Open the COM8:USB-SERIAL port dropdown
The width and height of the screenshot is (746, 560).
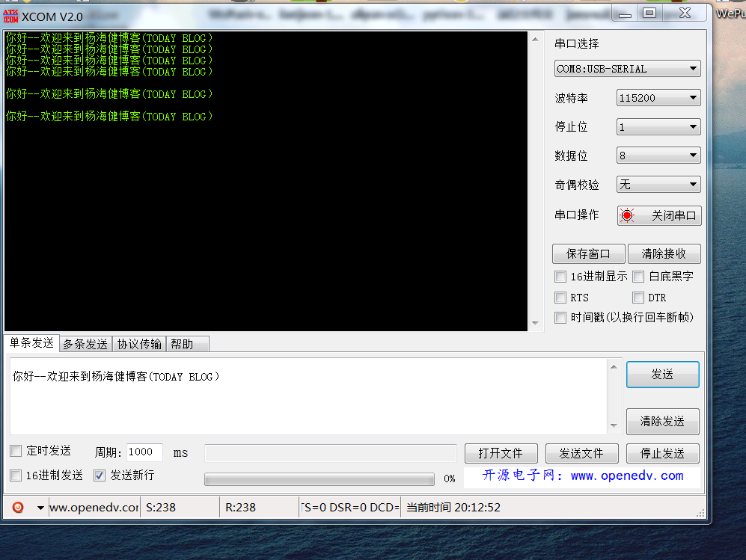[x=627, y=69]
